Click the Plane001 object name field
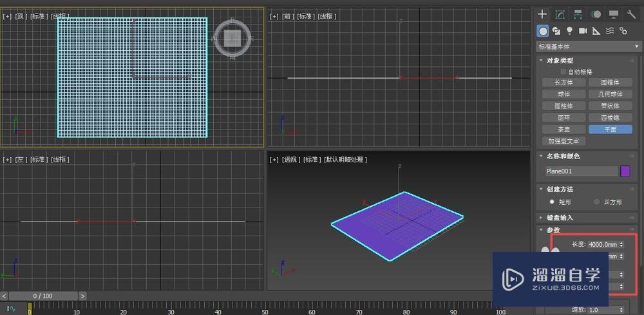Image resolution: width=644 pixels, height=315 pixels. (x=582, y=171)
